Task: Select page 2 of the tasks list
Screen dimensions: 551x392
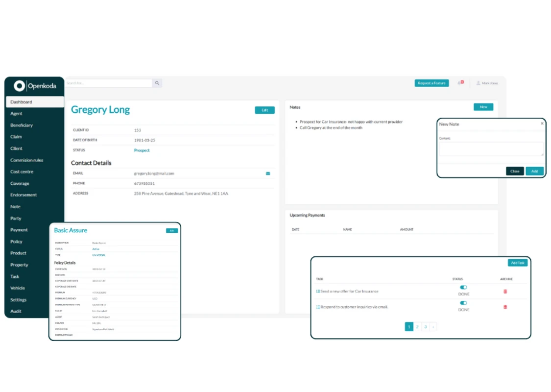Action: [x=417, y=327]
